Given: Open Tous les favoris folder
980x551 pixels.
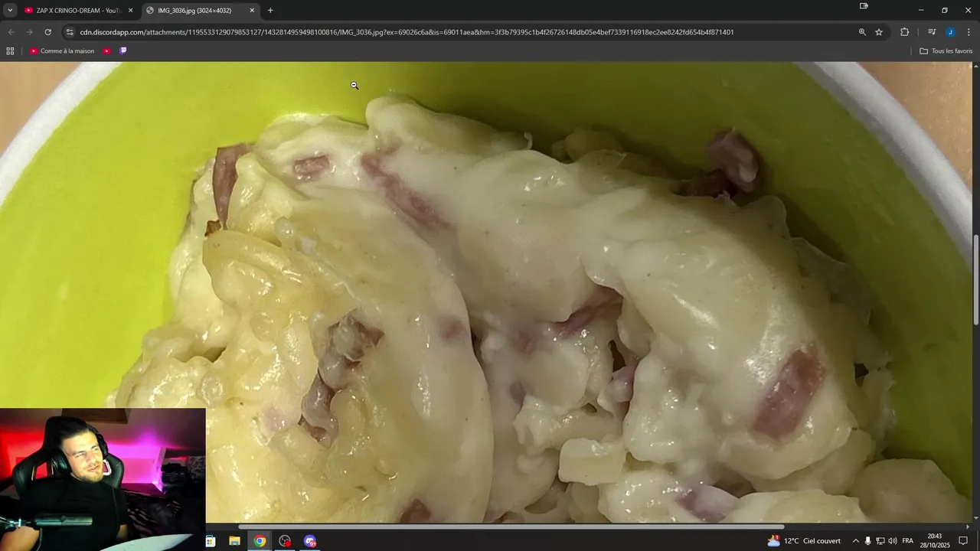Looking at the screenshot, I should pos(946,51).
